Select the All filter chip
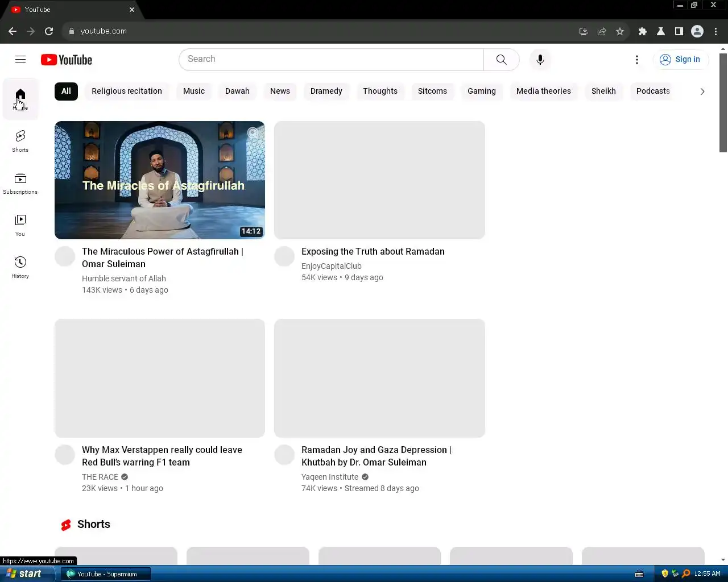This screenshot has width=728, height=582. click(66, 91)
